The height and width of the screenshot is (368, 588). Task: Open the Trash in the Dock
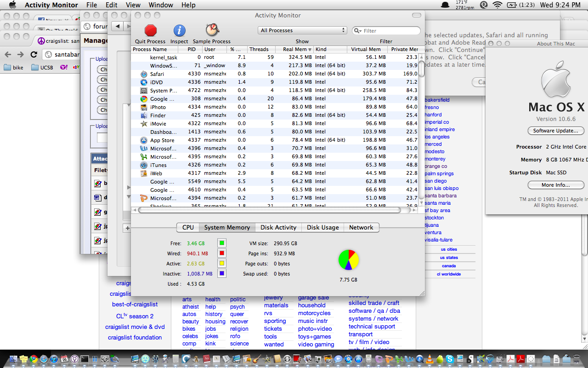(577, 359)
